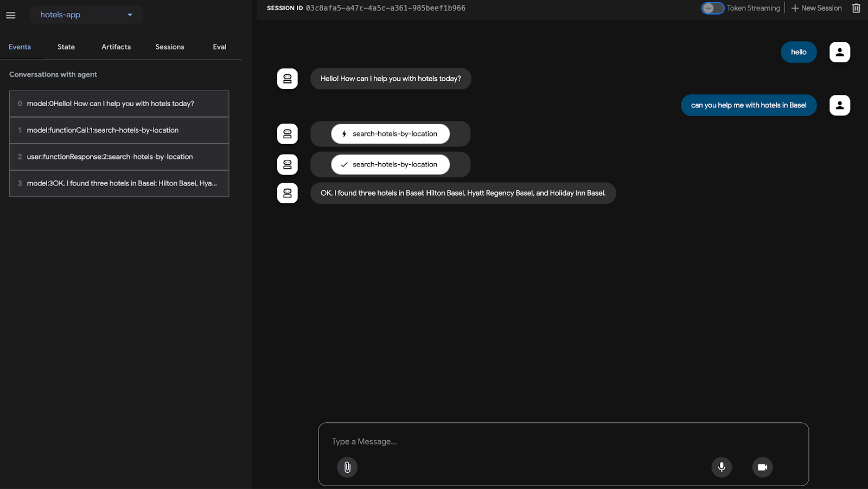Start a New Session
The height and width of the screenshot is (489, 868).
pos(816,8)
